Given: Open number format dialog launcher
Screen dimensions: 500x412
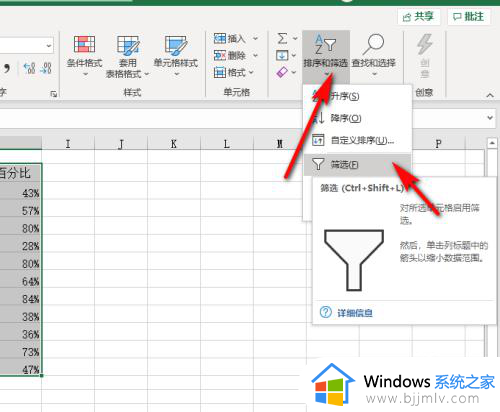Looking at the screenshot, I should [53, 94].
